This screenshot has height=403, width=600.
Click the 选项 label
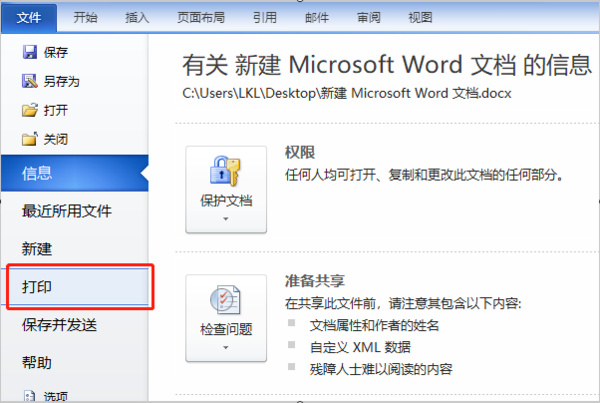coord(56,397)
